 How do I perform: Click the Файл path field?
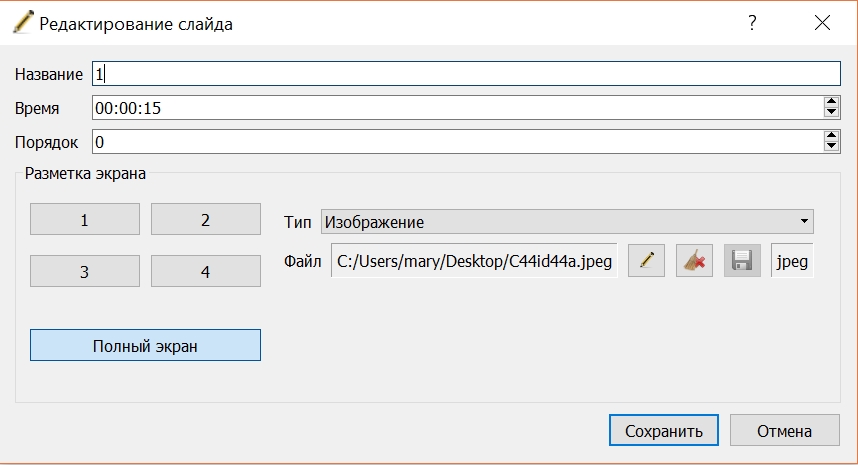(474, 261)
